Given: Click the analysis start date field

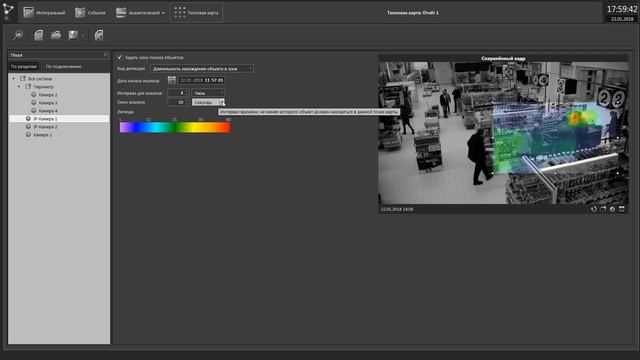Looking at the screenshot, I should [x=202, y=80].
